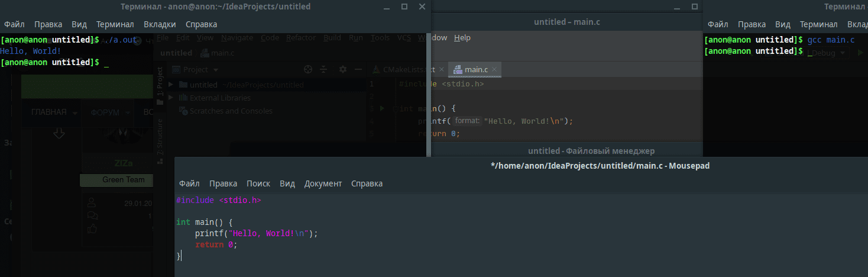The width and height of the screenshot is (868, 277).
Task: Close the CMakeLists.txt editor tab
Action: coord(441,69)
